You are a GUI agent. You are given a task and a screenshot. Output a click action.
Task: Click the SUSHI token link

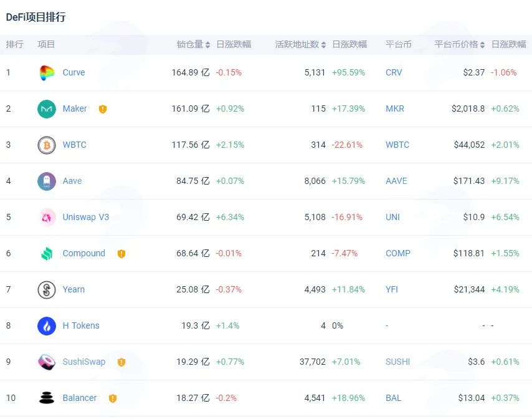(397, 362)
